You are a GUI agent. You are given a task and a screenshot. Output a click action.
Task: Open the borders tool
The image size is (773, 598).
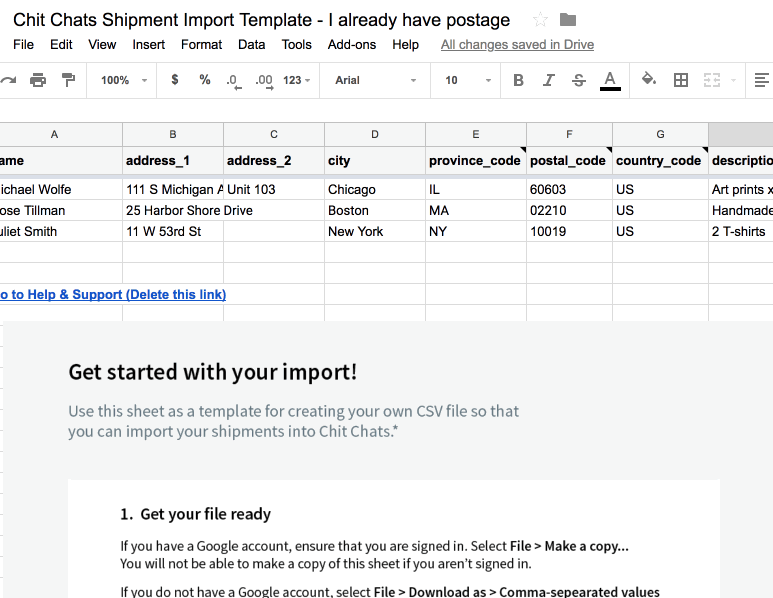(x=681, y=80)
